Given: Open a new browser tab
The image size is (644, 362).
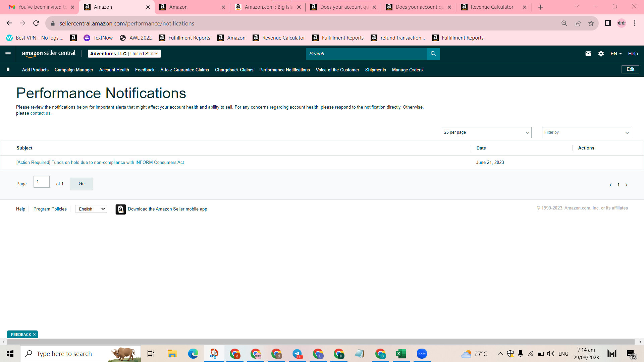Looking at the screenshot, I should point(540,7).
